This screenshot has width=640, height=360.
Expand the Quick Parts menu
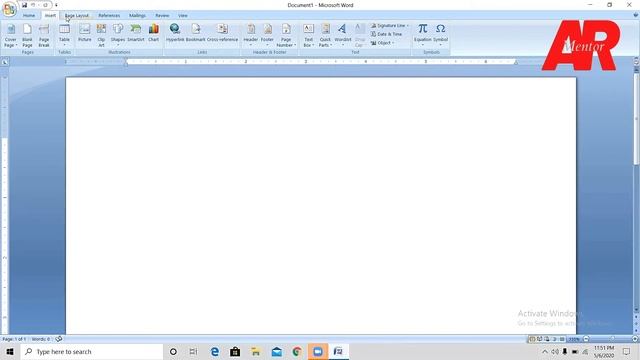pyautogui.click(x=325, y=36)
